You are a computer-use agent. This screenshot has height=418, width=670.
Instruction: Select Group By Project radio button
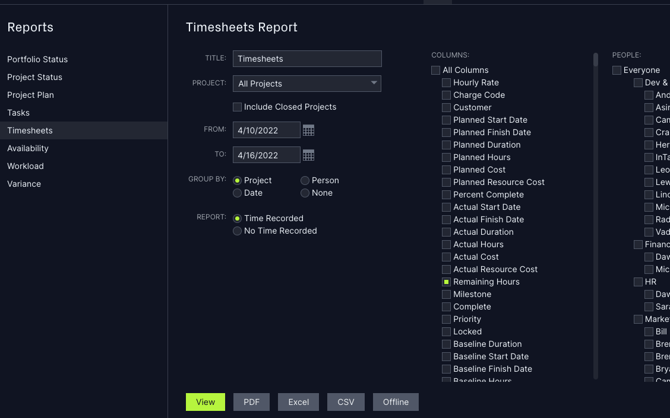pyautogui.click(x=237, y=181)
